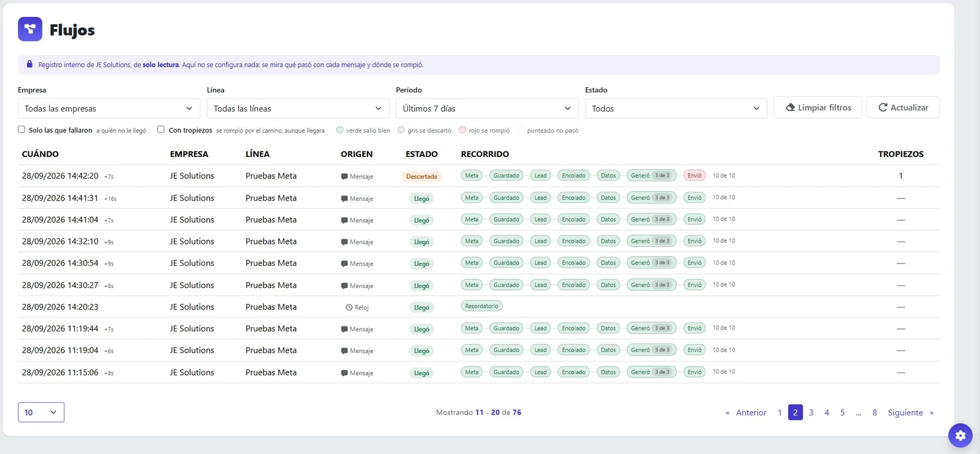This screenshot has width=980, height=454.
Task: Jump to page 5
Action: point(842,412)
